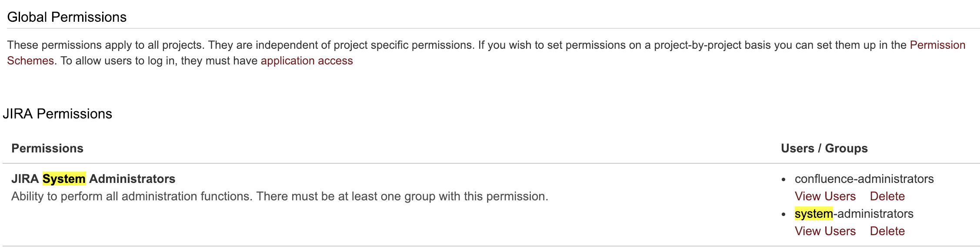This screenshot has height=250, width=980.
Task: Click the 'Ability to perform all administration' description
Action: point(280,196)
